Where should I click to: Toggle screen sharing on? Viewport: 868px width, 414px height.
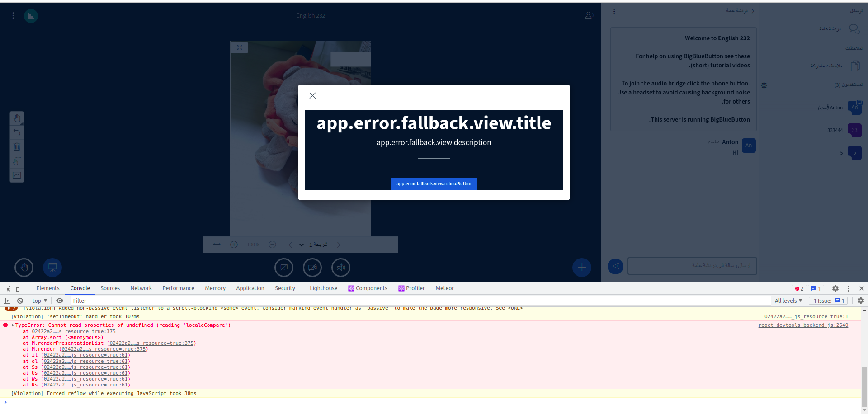284,267
